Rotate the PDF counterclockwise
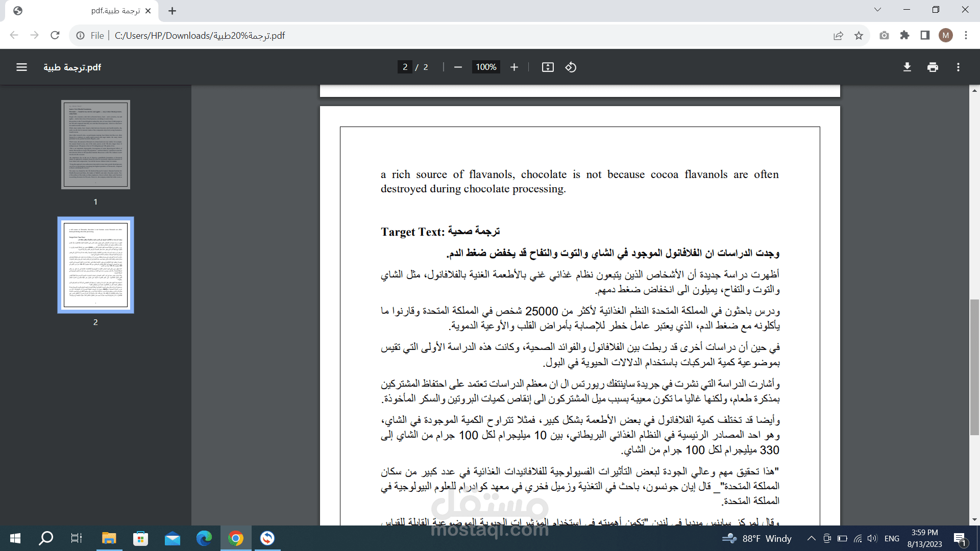Screen dimensions: 980x551 pyautogui.click(x=571, y=67)
